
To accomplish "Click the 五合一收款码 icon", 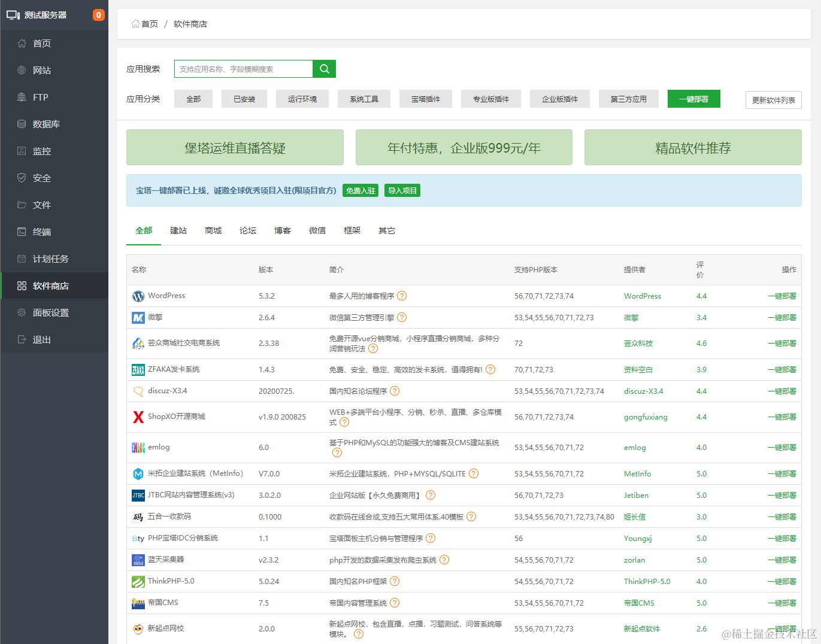I will 138,517.
